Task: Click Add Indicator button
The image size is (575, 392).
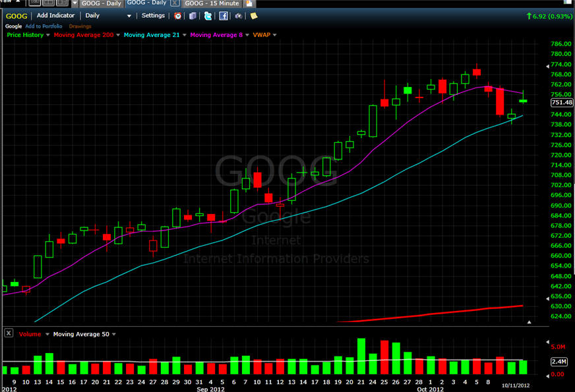Action: 55,15
